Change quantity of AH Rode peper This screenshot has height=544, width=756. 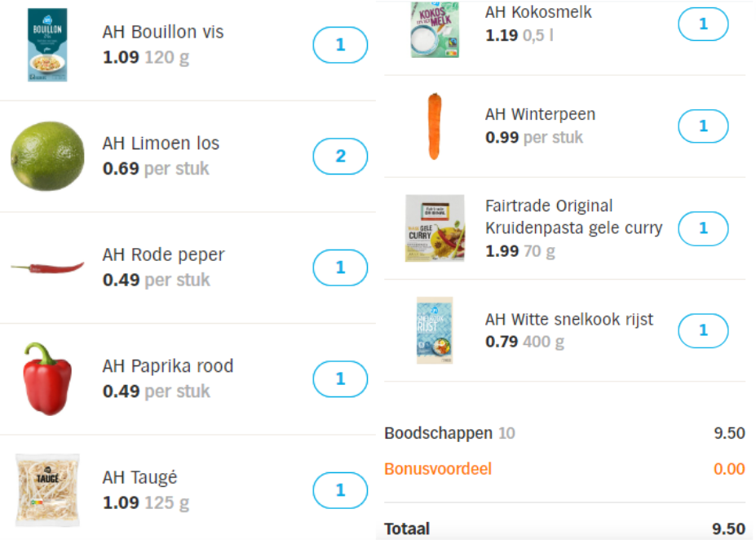340,268
